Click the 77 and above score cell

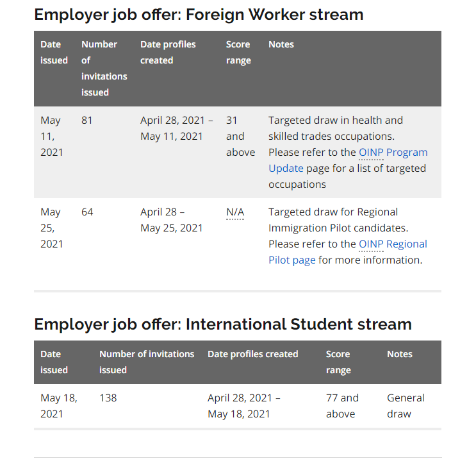tap(342, 406)
